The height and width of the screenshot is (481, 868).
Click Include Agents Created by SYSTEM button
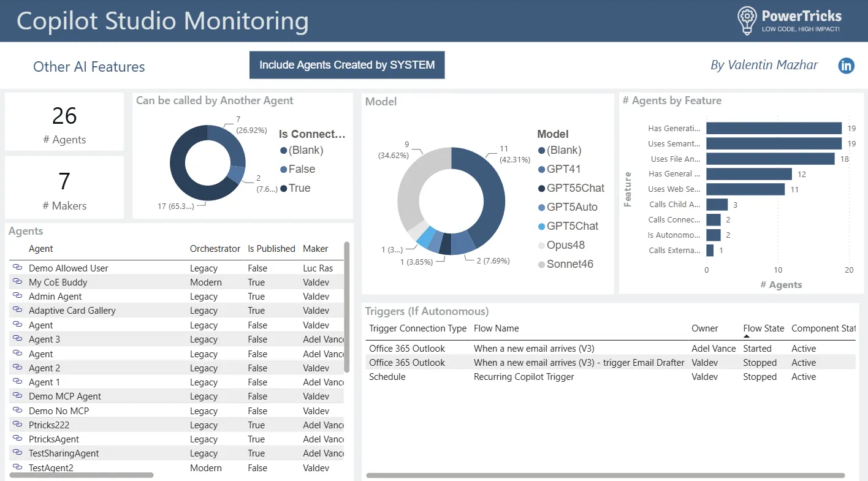pos(347,65)
